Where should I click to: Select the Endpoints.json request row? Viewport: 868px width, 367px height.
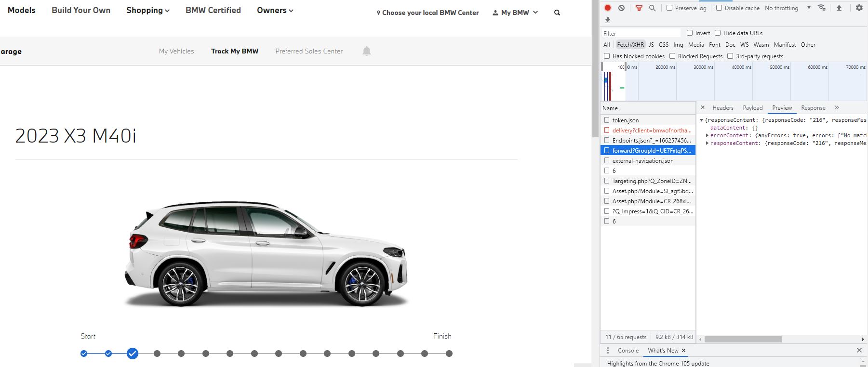tap(648, 140)
